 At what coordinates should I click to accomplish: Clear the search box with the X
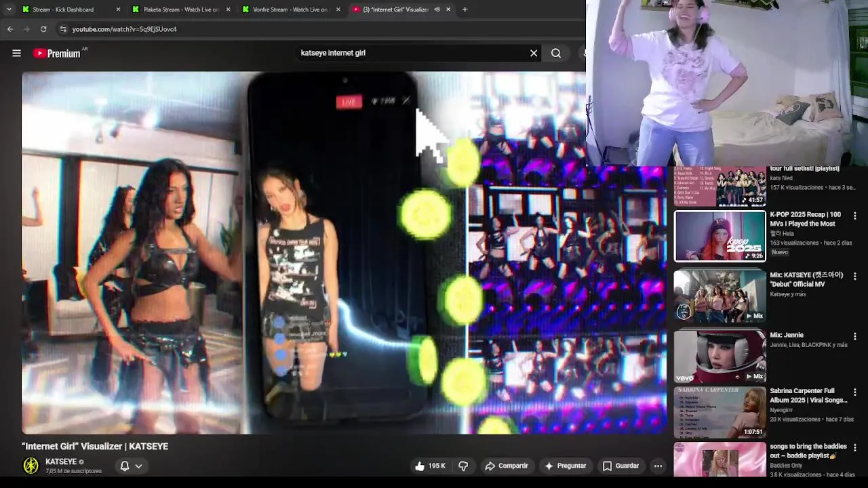coord(534,53)
